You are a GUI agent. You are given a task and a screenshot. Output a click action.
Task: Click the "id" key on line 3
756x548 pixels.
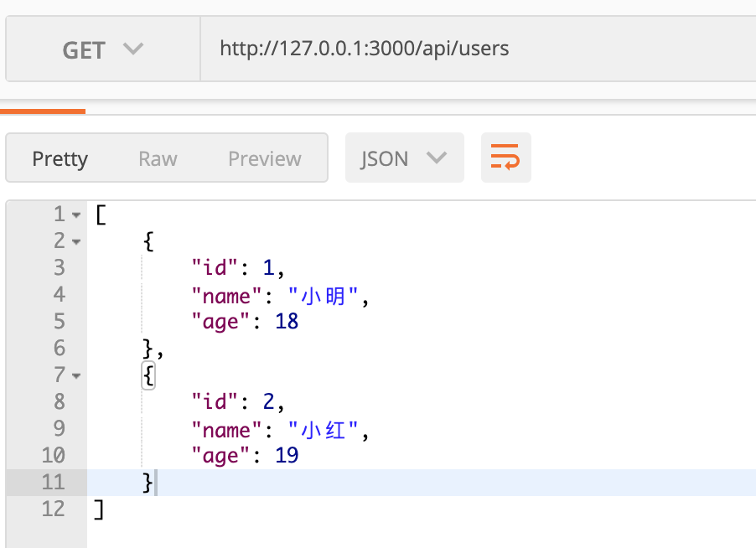point(215,267)
